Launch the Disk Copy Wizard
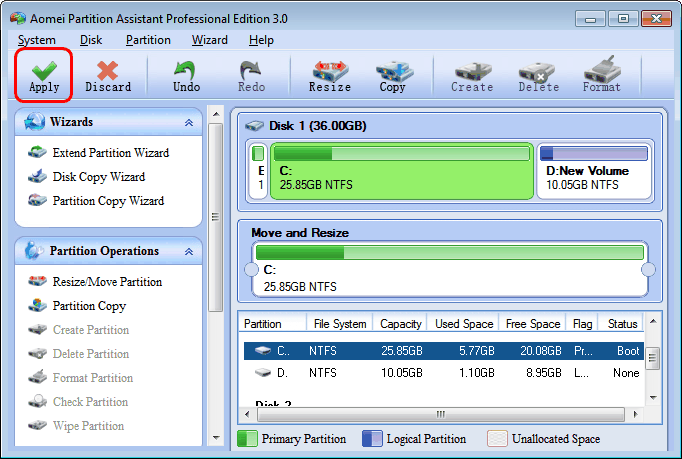This screenshot has width=682, height=459. pos(86,177)
